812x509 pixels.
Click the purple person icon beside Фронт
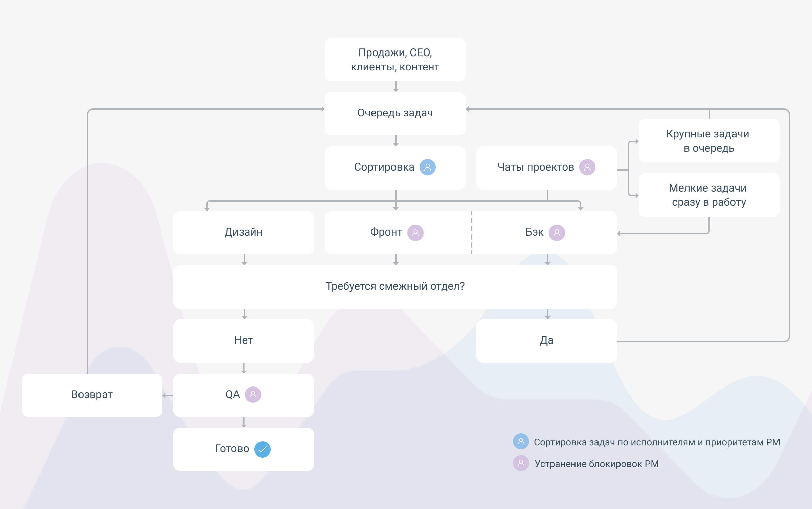(415, 233)
